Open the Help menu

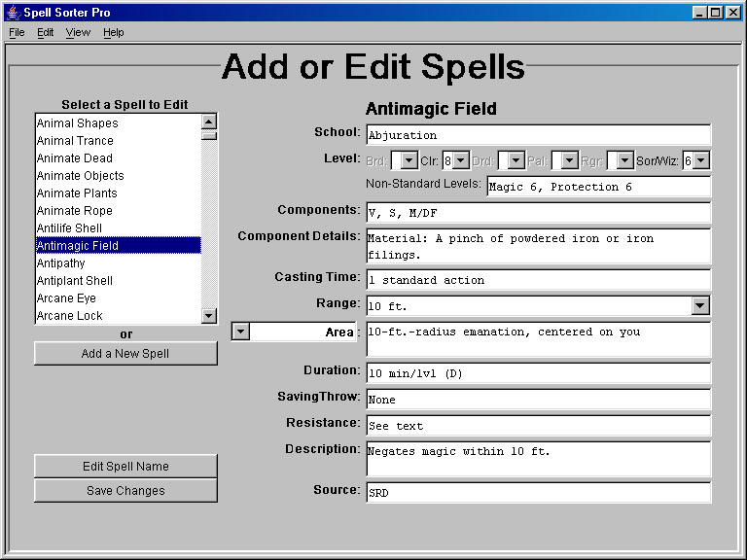pos(114,32)
